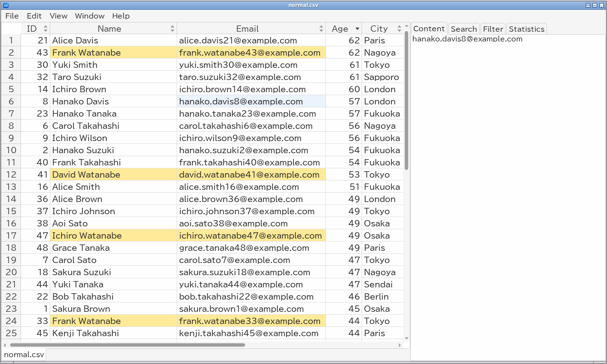The width and height of the screenshot is (607, 364).
Task: Select the cell 'David Watanabe'
Action: click(113, 175)
